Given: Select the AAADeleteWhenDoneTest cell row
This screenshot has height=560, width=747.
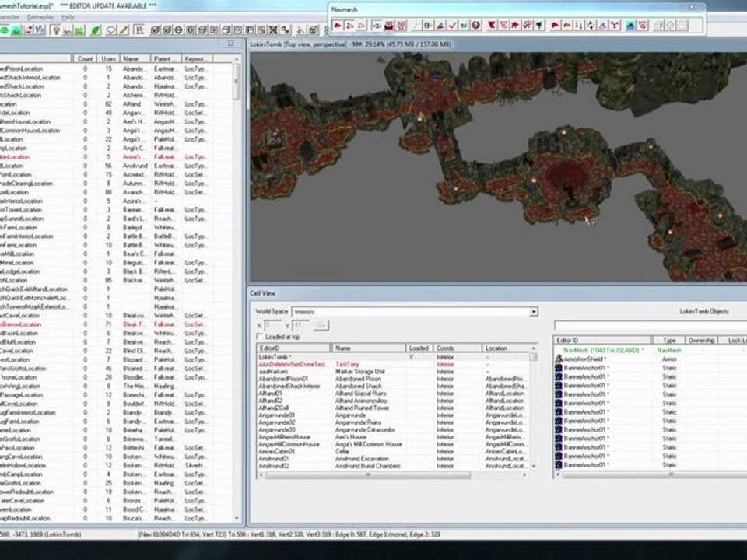Looking at the screenshot, I should click(393, 364).
